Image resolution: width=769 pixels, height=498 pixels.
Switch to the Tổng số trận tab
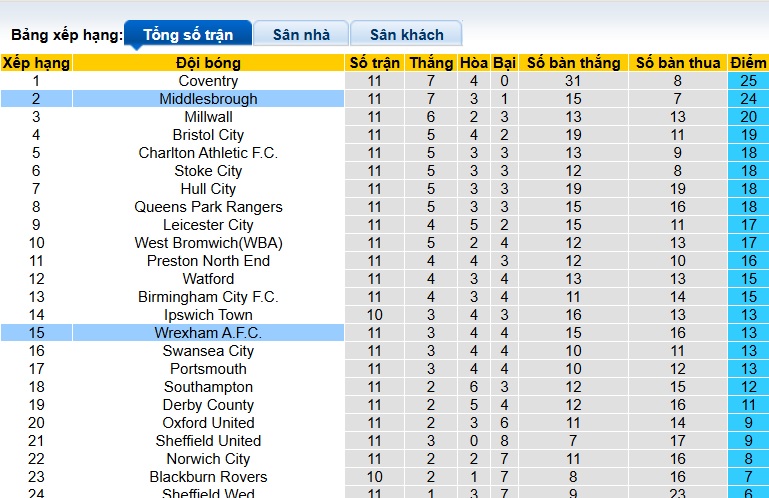point(188,35)
